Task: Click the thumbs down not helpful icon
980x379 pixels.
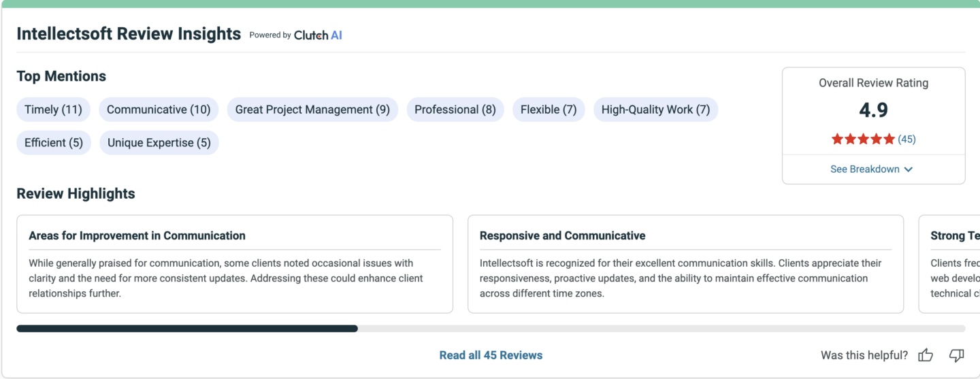Action: point(957,355)
